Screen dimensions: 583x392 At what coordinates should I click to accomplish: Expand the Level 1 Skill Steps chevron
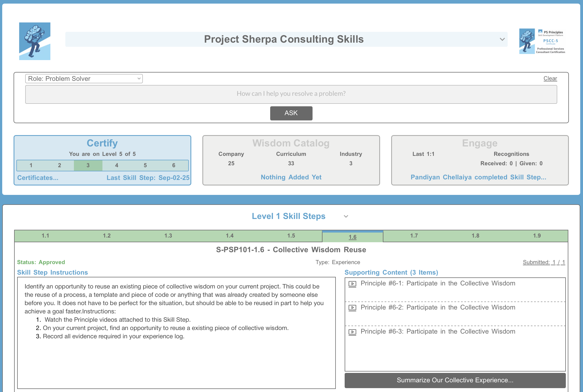coord(346,216)
